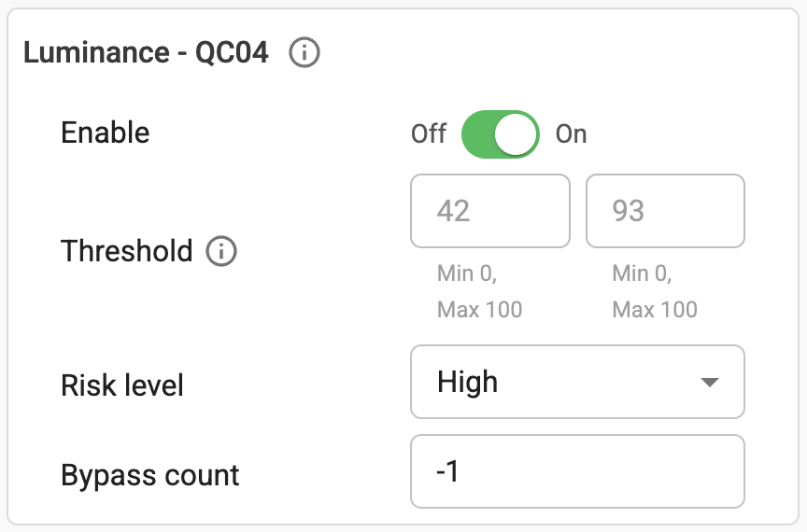
Task: Click the "Threshold" row label
Action: click(126, 251)
